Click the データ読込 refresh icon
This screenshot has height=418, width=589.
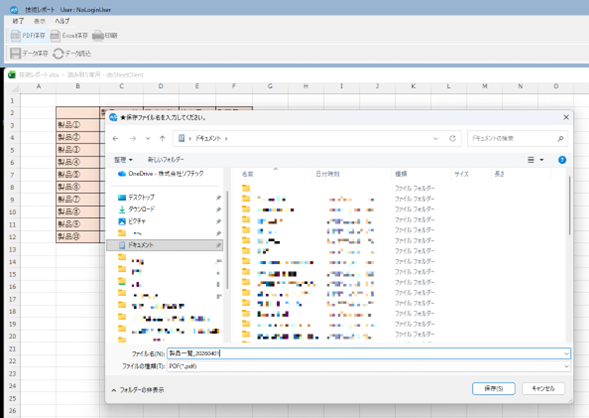[58, 53]
